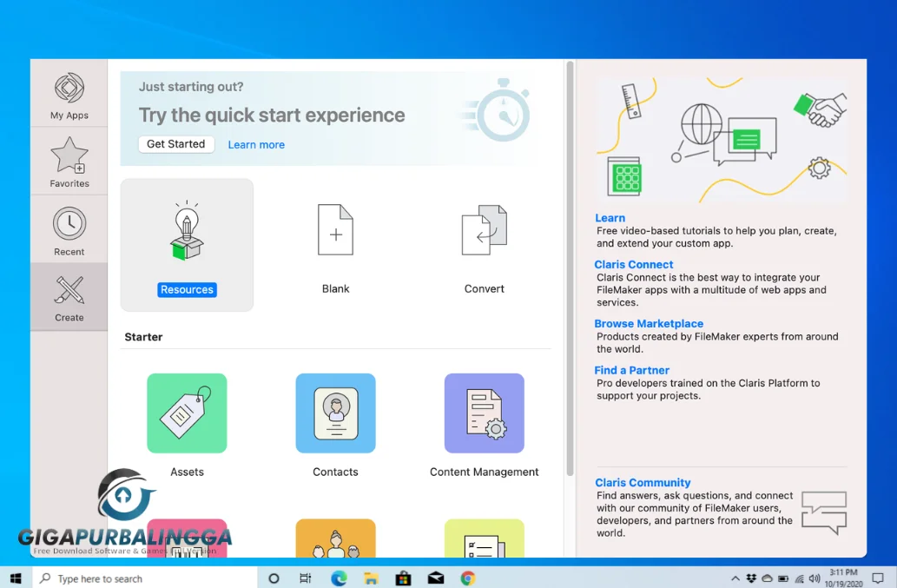Open the Windows Start menu

click(x=16, y=578)
